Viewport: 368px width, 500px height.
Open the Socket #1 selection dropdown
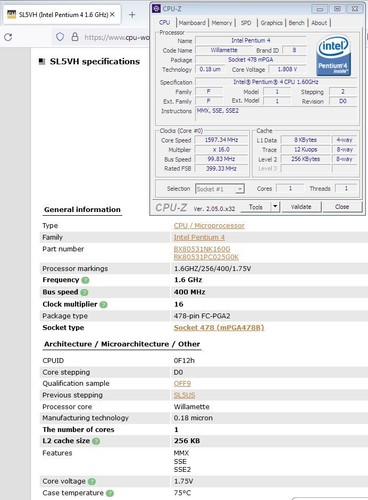point(220,189)
